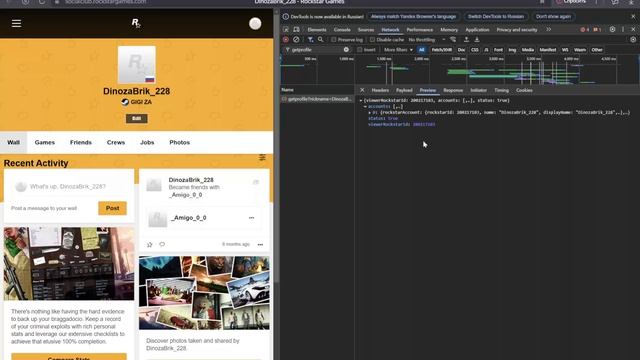The height and width of the screenshot is (360, 640).
Task: Click the GIGI ZA crew link
Action: (141, 102)
